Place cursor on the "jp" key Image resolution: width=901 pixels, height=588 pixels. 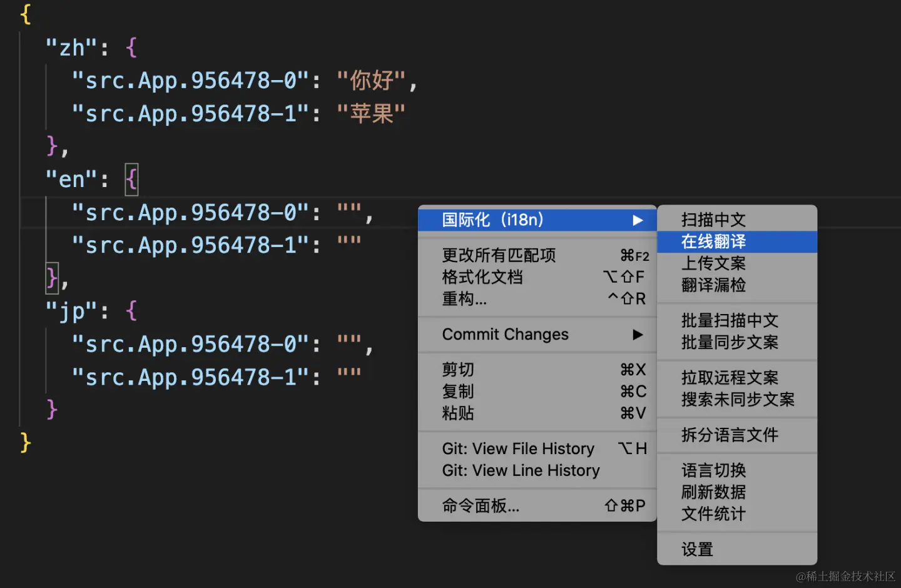tap(71, 312)
